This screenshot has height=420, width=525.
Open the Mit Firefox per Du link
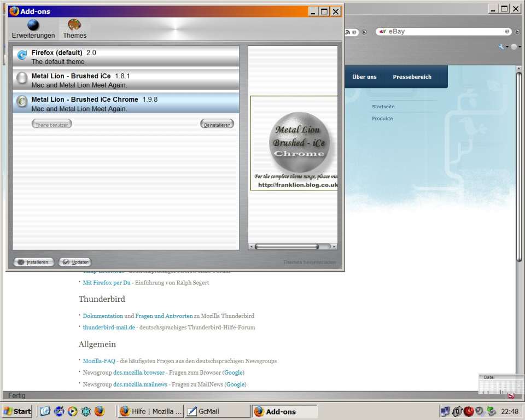107,283
